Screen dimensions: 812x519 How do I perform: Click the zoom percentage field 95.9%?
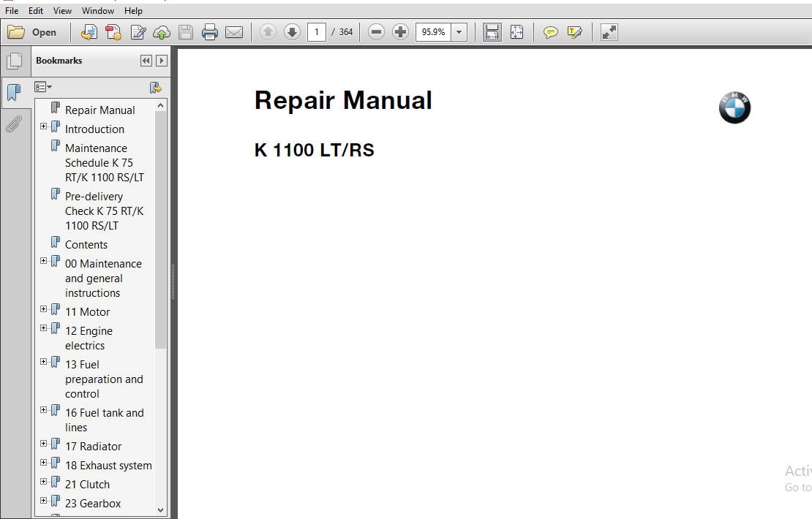434,32
